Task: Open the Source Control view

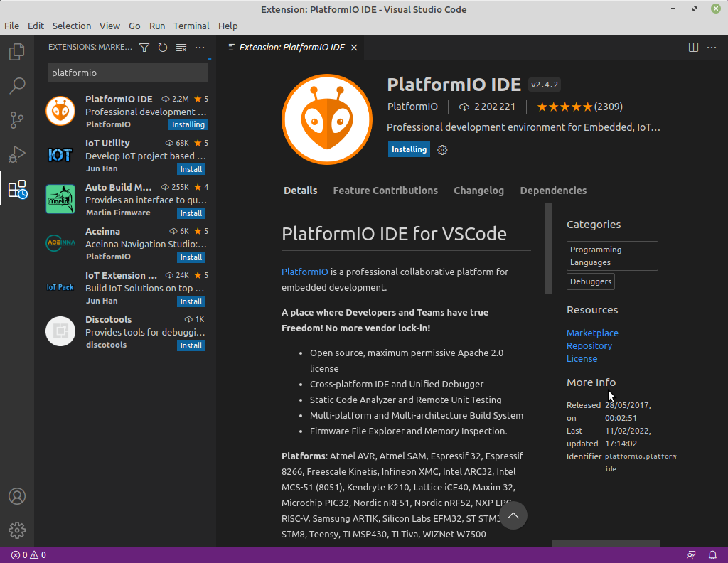Action: [17, 120]
